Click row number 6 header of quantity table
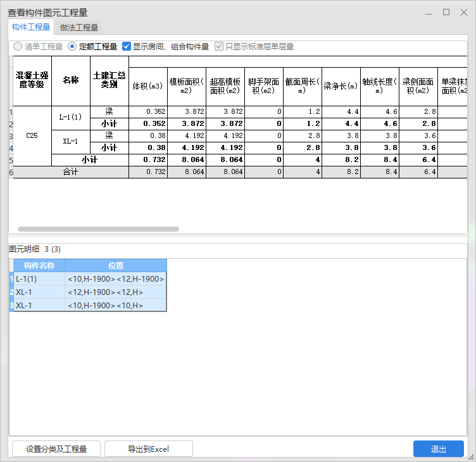The width and height of the screenshot is (476, 462). [11, 172]
